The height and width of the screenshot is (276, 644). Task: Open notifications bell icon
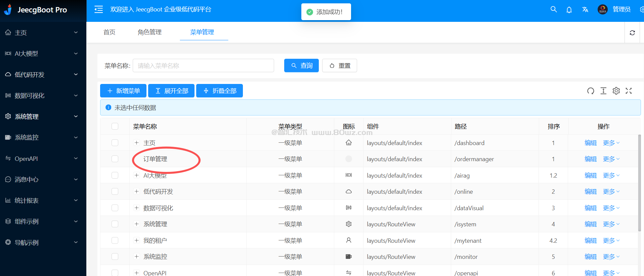[569, 10]
